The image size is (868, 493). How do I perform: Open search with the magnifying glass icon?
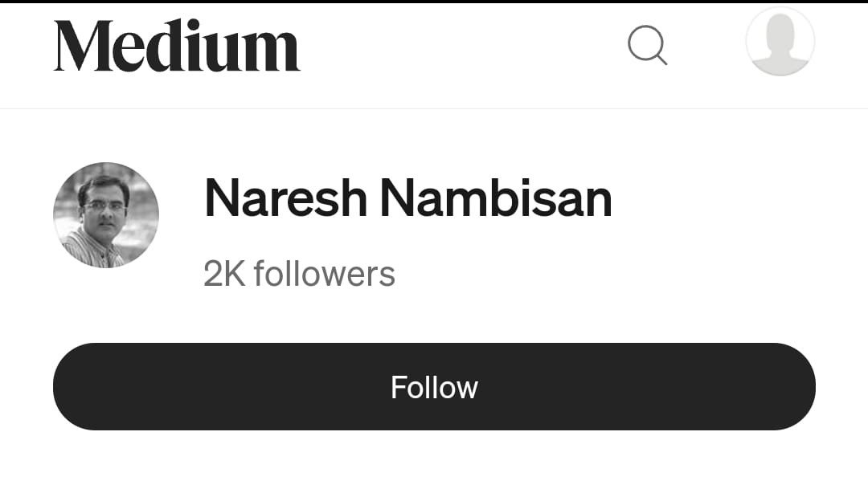click(x=647, y=45)
